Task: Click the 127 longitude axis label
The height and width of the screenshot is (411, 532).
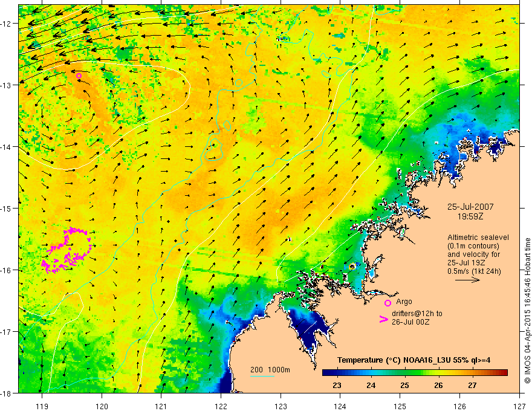Action: (x=519, y=407)
